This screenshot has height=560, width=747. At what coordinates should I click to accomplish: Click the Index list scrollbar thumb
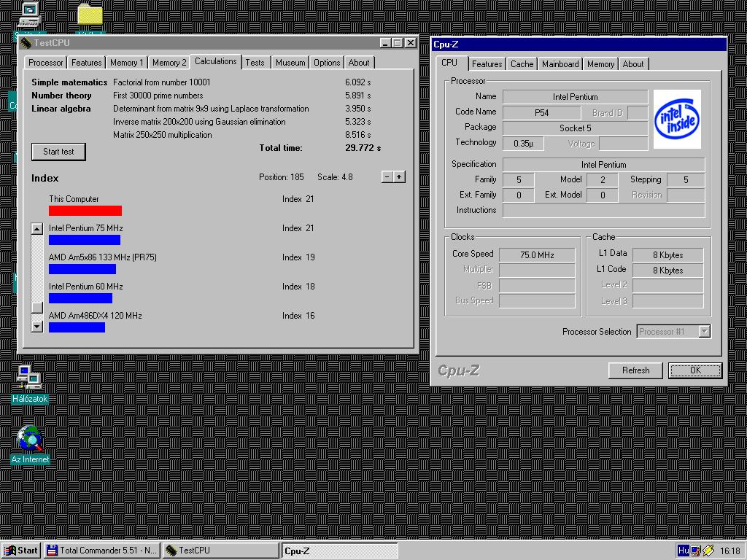click(x=37, y=308)
